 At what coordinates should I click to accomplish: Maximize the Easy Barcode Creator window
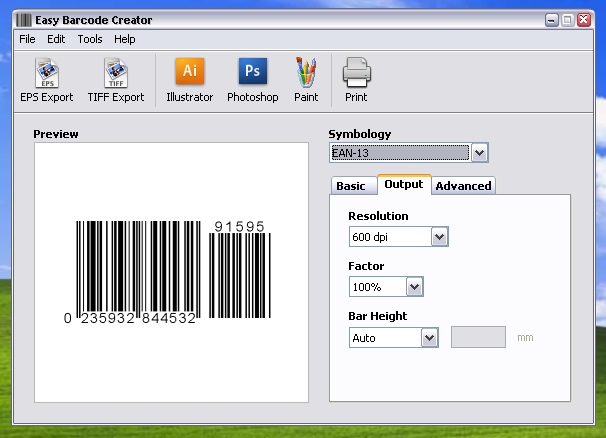pyautogui.click(x=567, y=20)
